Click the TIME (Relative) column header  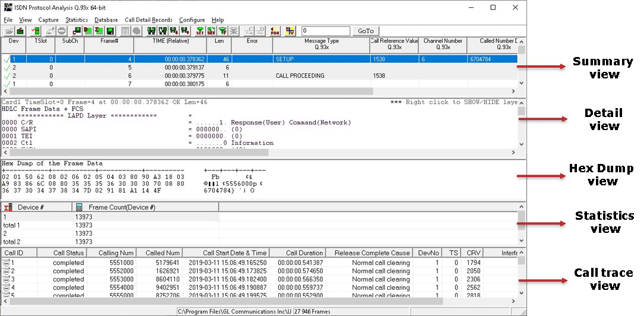coord(170,45)
